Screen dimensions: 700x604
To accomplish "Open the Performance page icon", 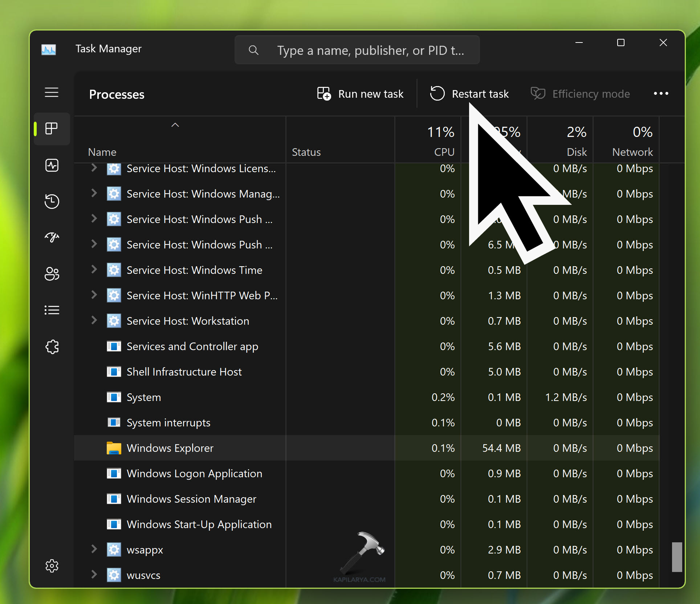I will point(52,165).
